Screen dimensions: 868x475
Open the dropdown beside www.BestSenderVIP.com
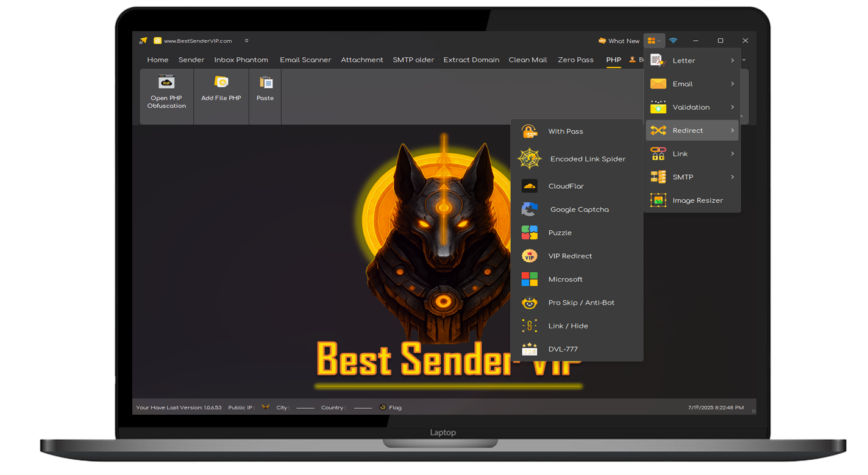pyautogui.click(x=246, y=41)
